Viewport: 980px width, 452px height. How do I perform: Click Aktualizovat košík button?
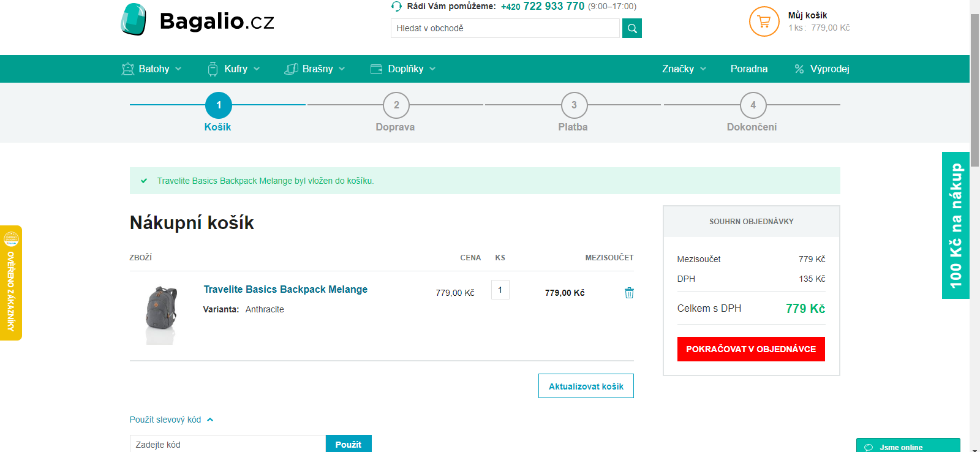coord(586,386)
